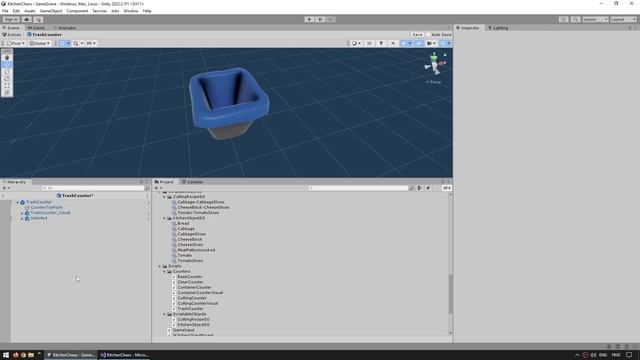Image resolution: width=640 pixels, height=360 pixels.
Task: Open the undo history icon
Action: pos(564,19)
